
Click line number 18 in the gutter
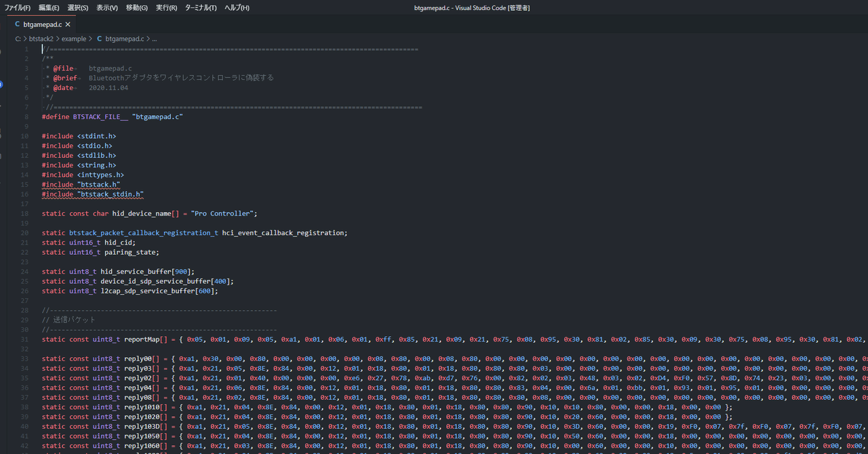click(25, 213)
